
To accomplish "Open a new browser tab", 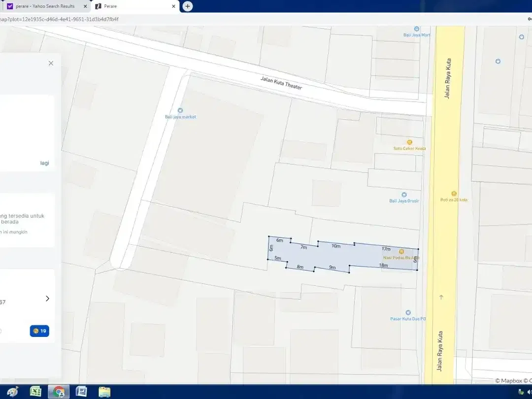I will 188,6.
